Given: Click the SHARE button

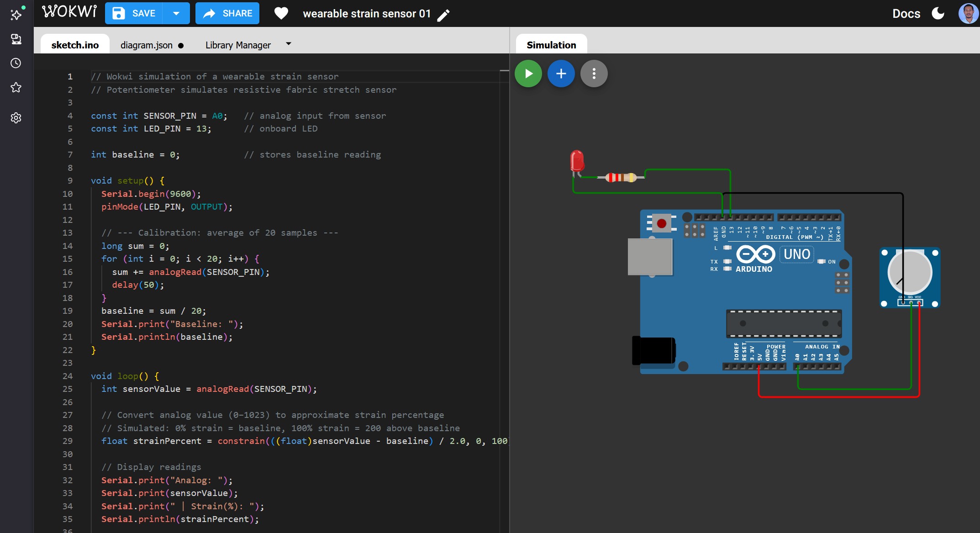Looking at the screenshot, I should 227,14.
